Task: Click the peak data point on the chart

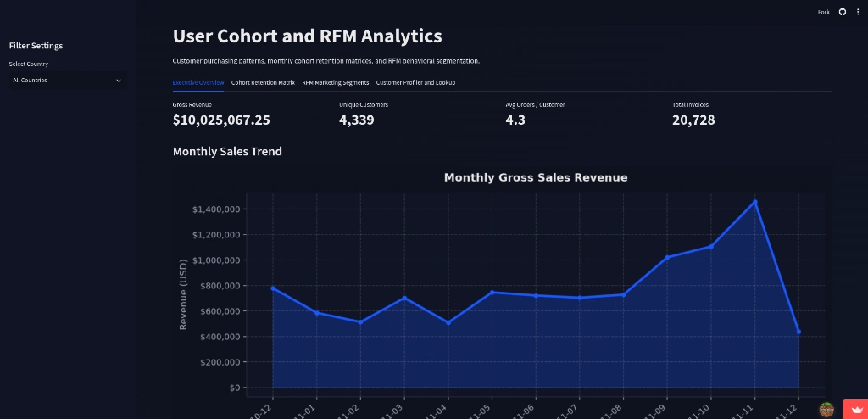Action: (x=755, y=202)
